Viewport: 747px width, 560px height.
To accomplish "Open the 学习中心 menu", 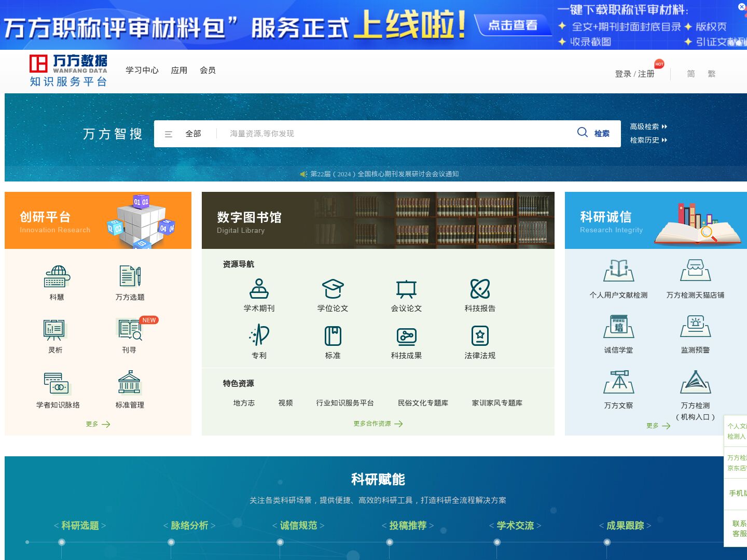I will 142,70.
